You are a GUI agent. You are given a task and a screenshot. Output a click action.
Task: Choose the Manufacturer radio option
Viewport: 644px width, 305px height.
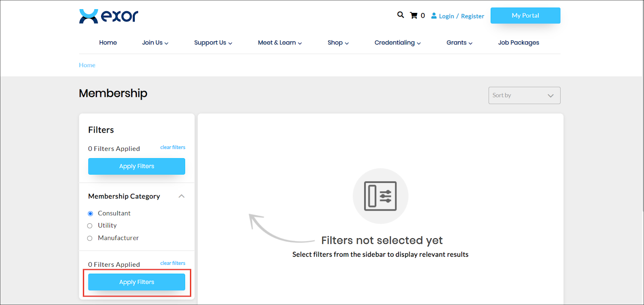[90, 238]
